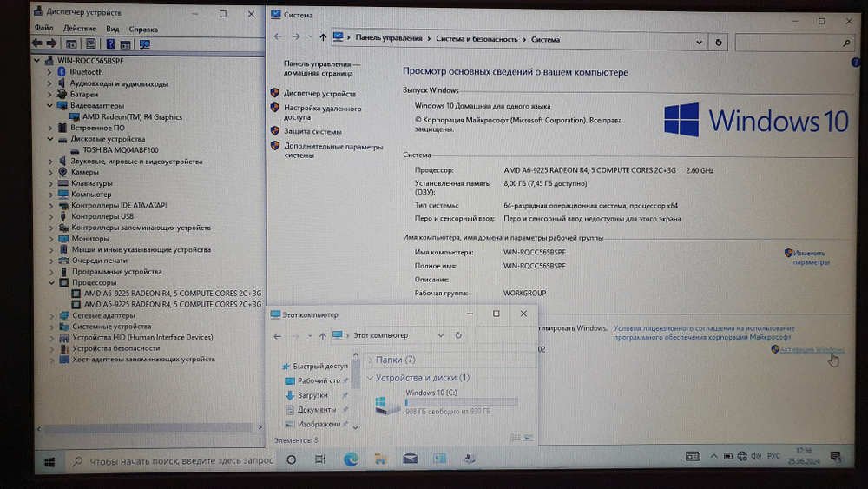Open Быстрый доступ in navigation pane
This screenshot has width=868, height=489.
pos(320,366)
